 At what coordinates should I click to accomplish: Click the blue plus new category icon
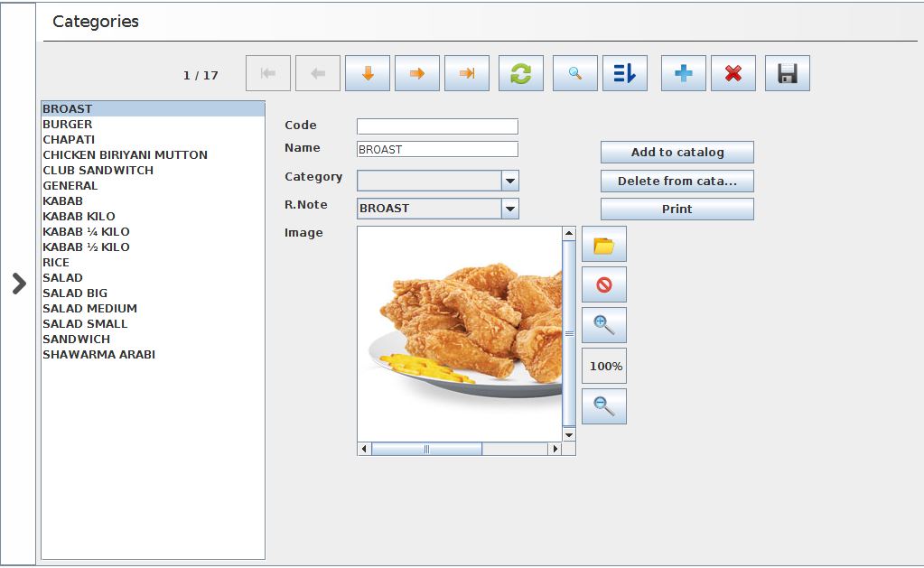(x=684, y=74)
